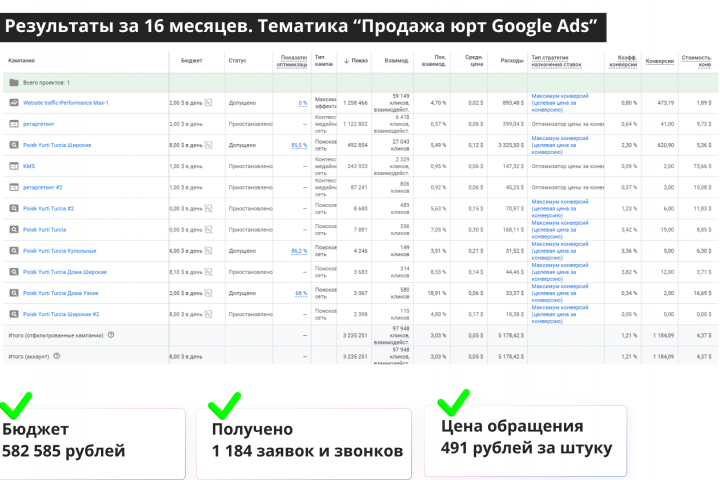Screen dimensions: 720x480
Task: Sort by the Статус column header
Action: pyautogui.click(x=237, y=61)
